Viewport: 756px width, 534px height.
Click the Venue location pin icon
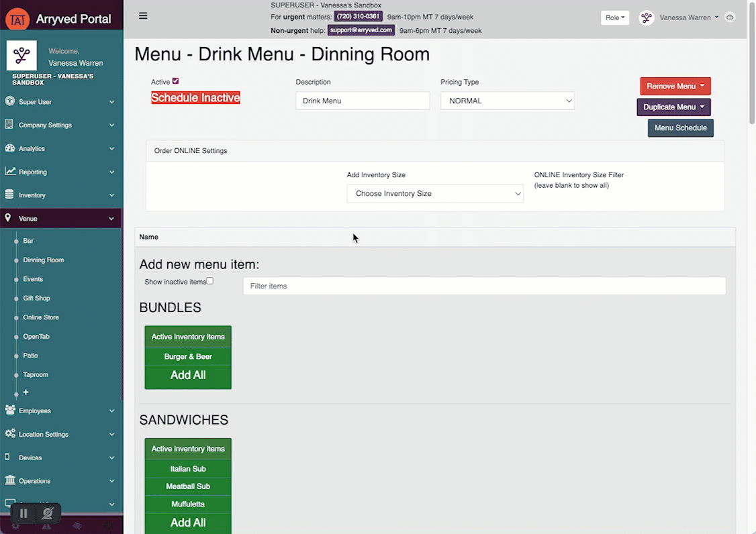(7, 218)
